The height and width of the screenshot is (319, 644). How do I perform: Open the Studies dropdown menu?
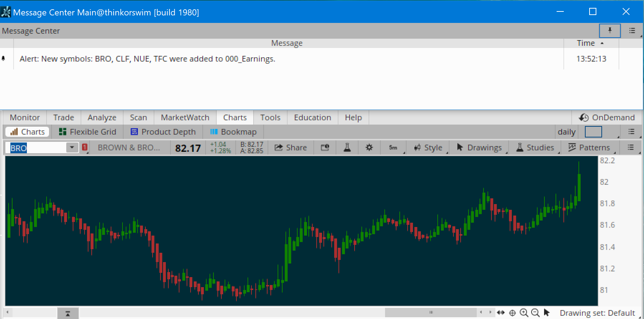[x=535, y=148]
